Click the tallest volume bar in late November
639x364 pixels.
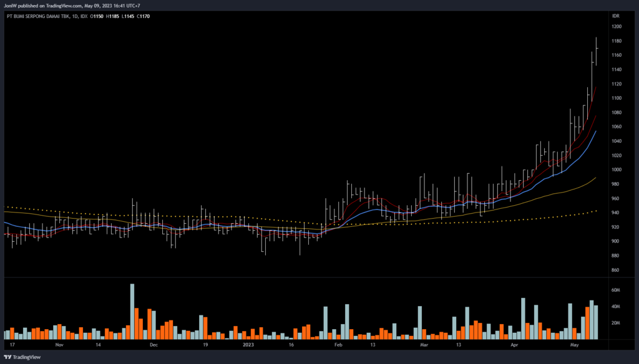click(132, 312)
